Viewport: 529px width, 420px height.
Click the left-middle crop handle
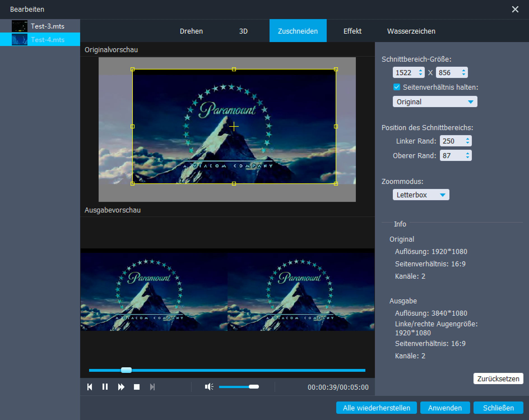(133, 126)
